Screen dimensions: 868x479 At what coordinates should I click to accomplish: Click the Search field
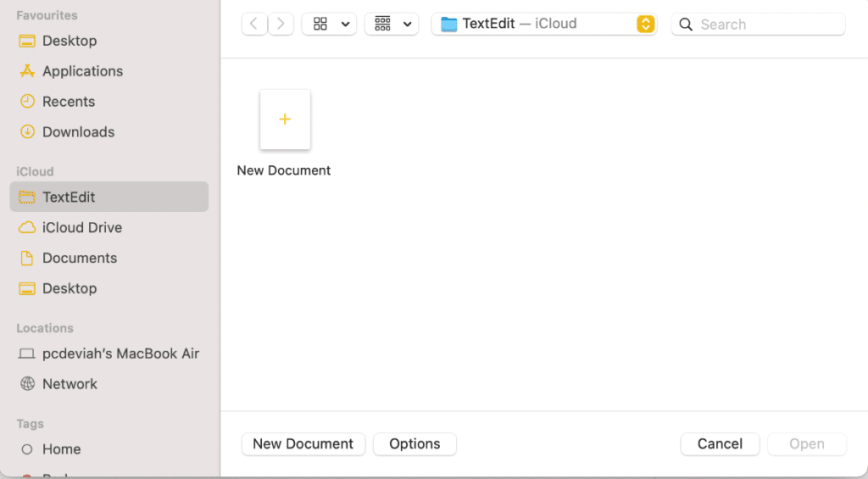(767, 25)
